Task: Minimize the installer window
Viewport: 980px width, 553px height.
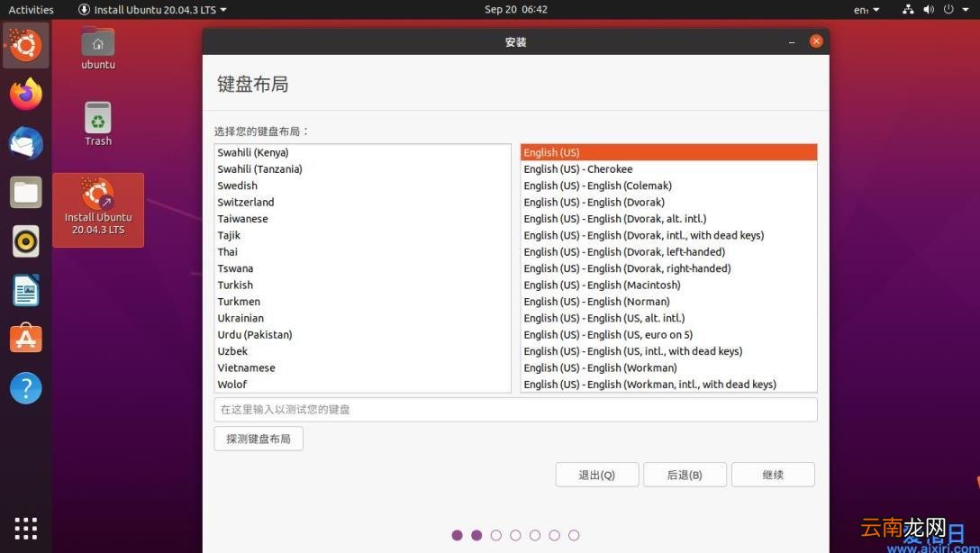Action: click(792, 41)
